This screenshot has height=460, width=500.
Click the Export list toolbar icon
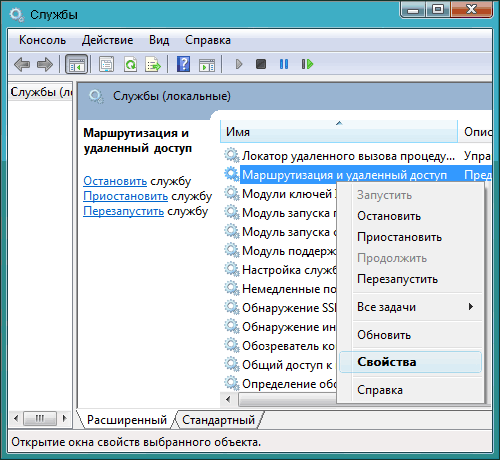coord(153,64)
